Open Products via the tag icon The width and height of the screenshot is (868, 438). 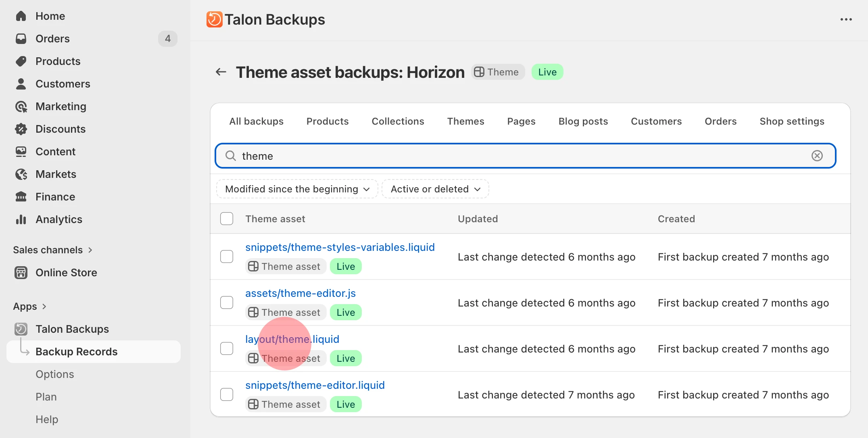point(21,61)
